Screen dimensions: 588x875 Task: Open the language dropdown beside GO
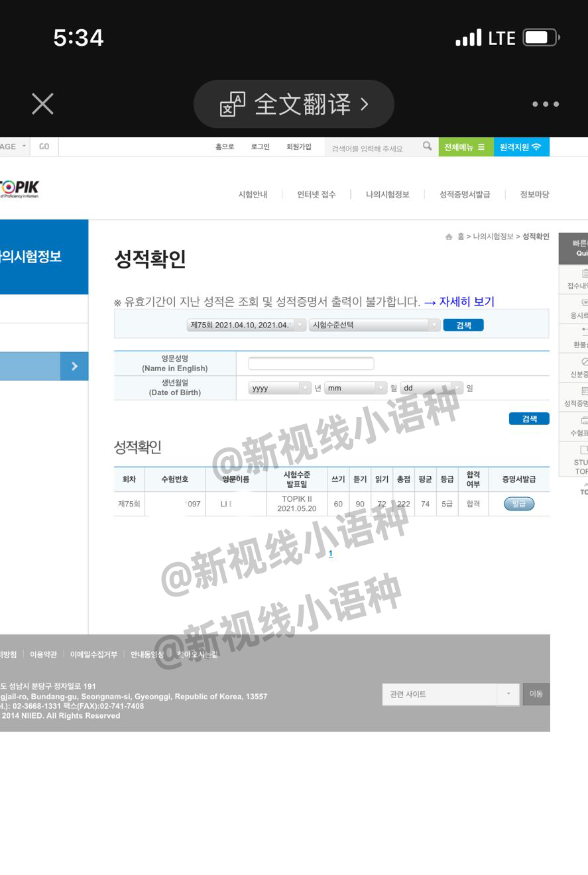click(14, 146)
